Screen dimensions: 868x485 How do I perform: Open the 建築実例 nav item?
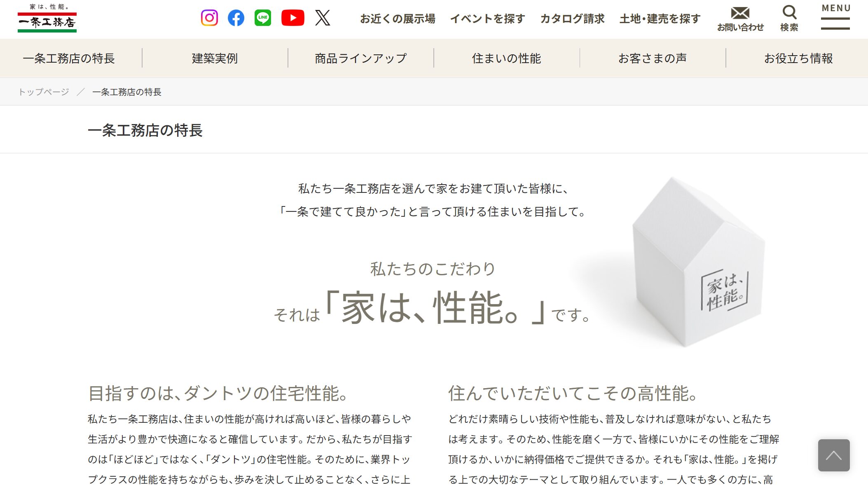pos(215,58)
